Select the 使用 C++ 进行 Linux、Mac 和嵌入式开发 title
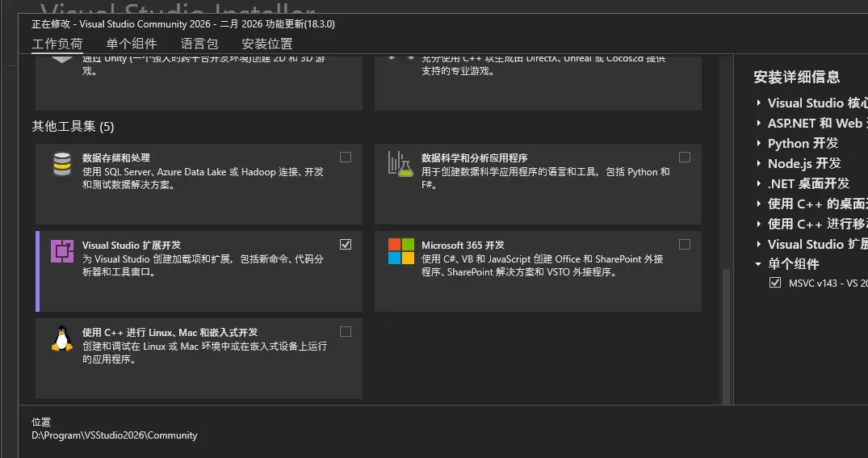Viewport: 868px width, 458px height. coord(170,332)
